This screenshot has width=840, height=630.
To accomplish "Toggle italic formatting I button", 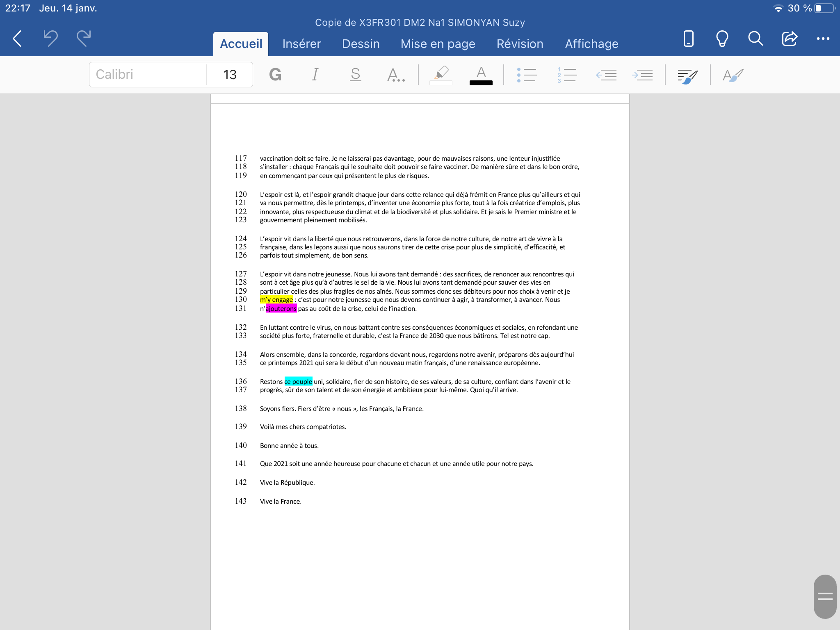I will 315,75.
